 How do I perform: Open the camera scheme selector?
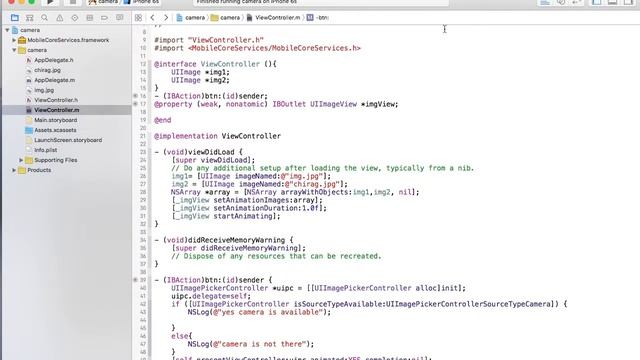tap(104, 2)
